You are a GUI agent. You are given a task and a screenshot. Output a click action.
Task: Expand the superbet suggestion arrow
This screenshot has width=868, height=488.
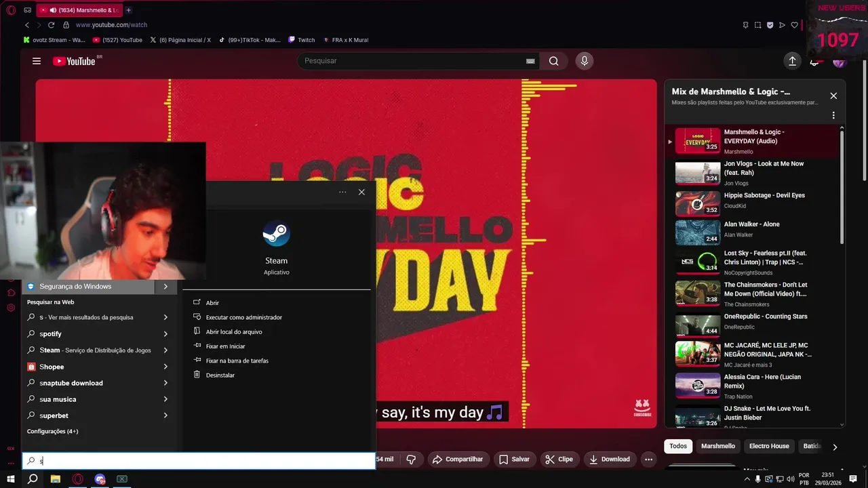point(165,415)
